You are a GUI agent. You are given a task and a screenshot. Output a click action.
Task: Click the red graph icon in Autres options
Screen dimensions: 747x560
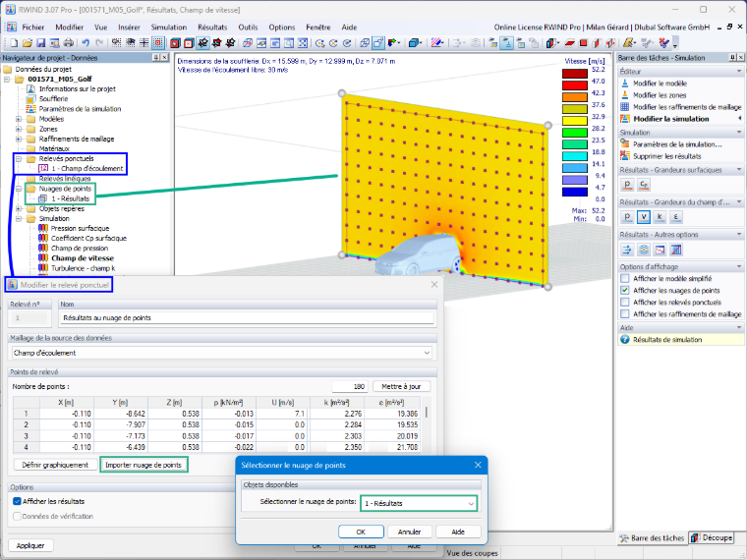coord(660,249)
